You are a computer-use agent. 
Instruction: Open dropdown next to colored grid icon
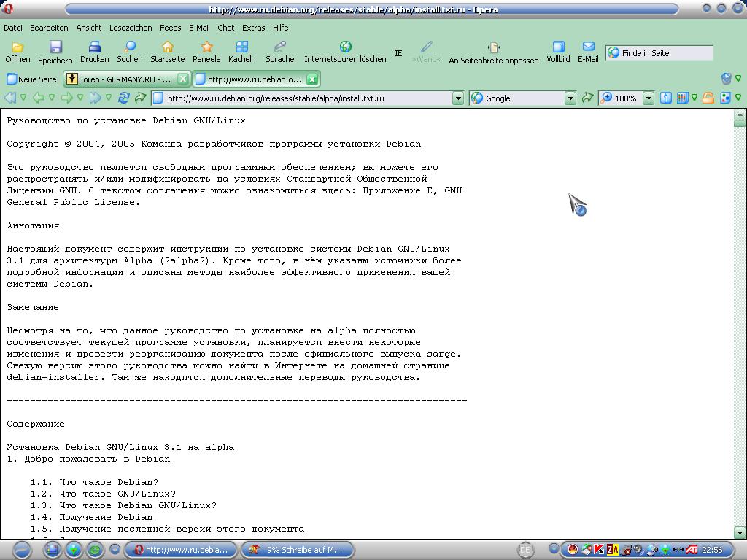point(694,98)
